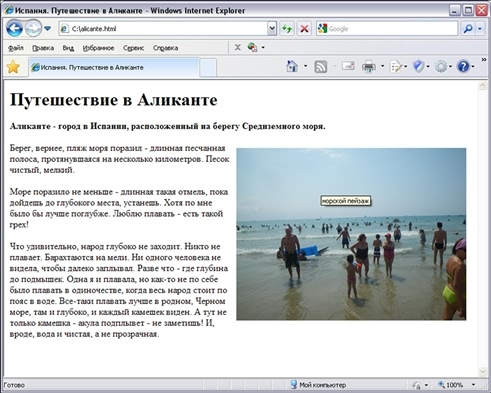Expand the address bar history dropdown
This screenshot has height=393, width=491.
(272, 29)
